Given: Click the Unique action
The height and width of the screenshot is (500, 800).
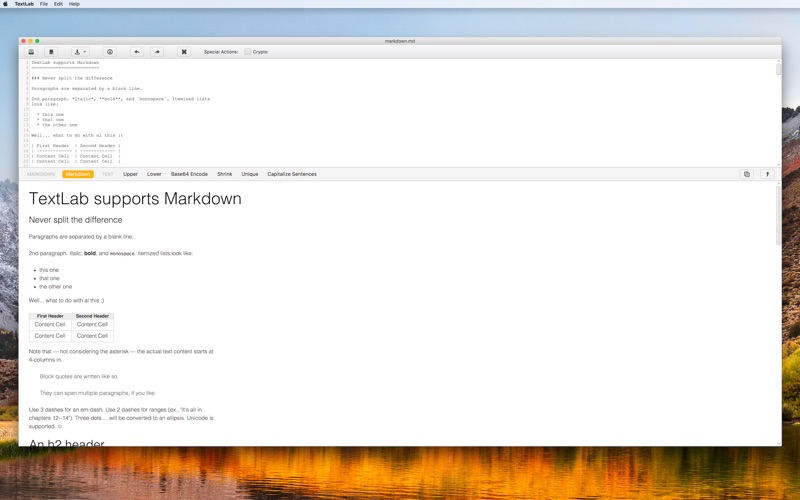Looking at the screenshot, I should [x=249, y=174].
